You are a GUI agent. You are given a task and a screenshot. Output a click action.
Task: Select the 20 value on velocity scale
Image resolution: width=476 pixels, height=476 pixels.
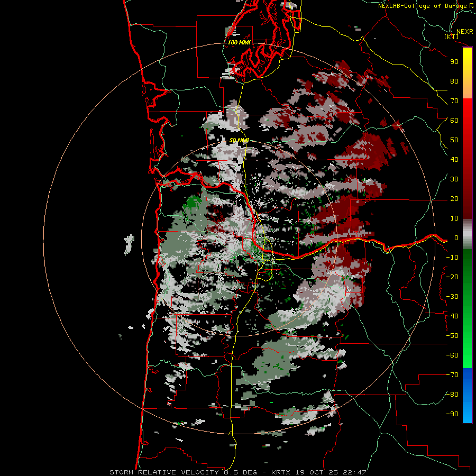454,199
